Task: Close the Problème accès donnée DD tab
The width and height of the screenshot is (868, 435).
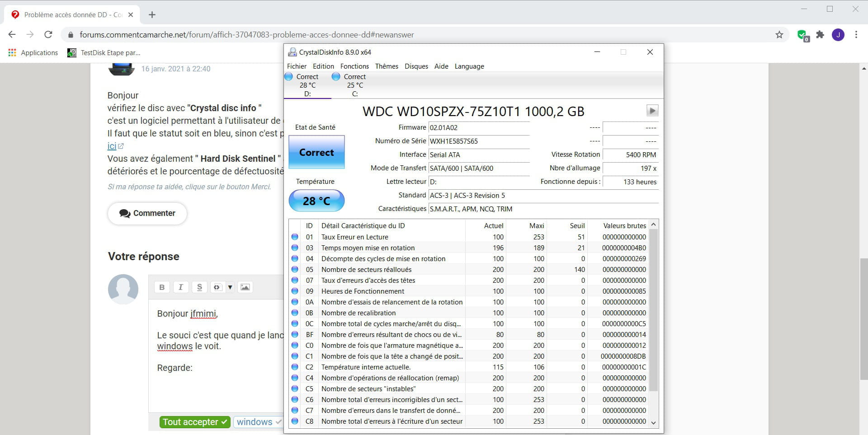Action: tap(131, 15)
